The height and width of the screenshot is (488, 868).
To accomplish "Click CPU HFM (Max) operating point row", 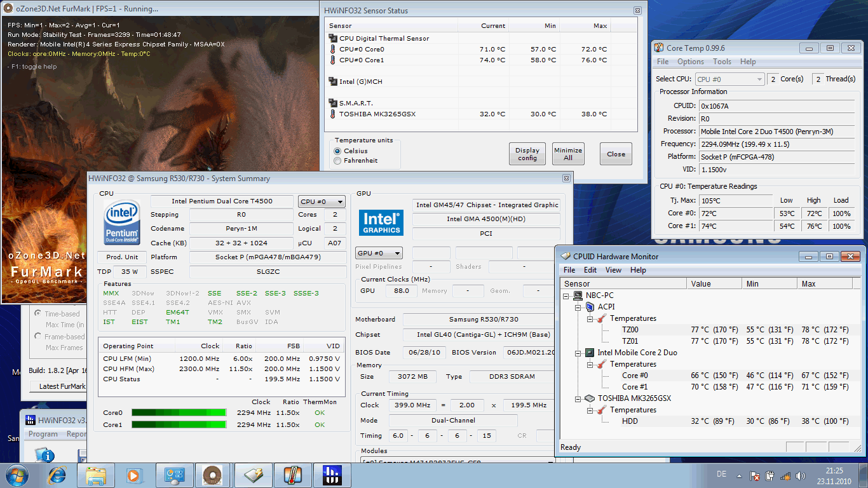I will click(222, 369).
